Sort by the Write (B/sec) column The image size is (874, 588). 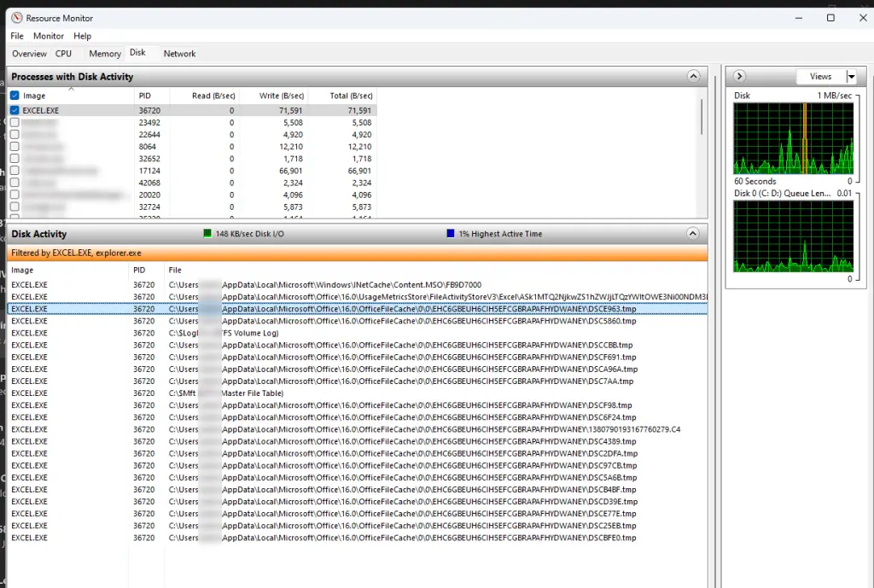(x=281, y=96)
